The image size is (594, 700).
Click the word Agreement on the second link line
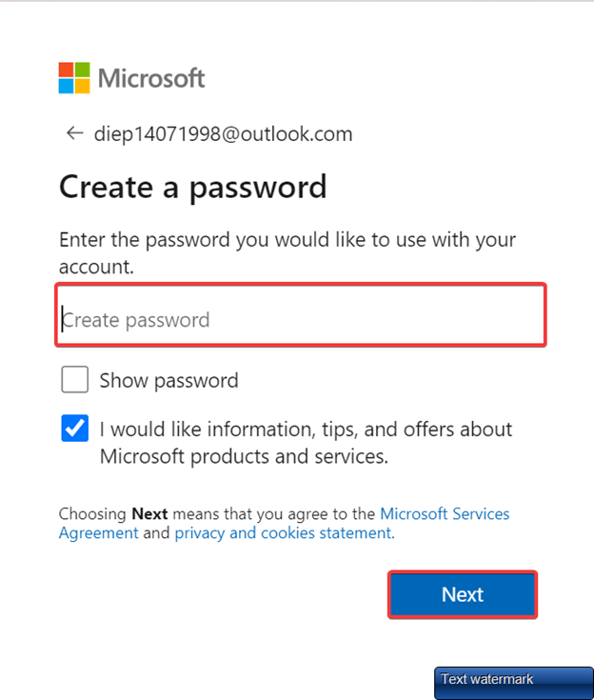click(x=99, y=533)
